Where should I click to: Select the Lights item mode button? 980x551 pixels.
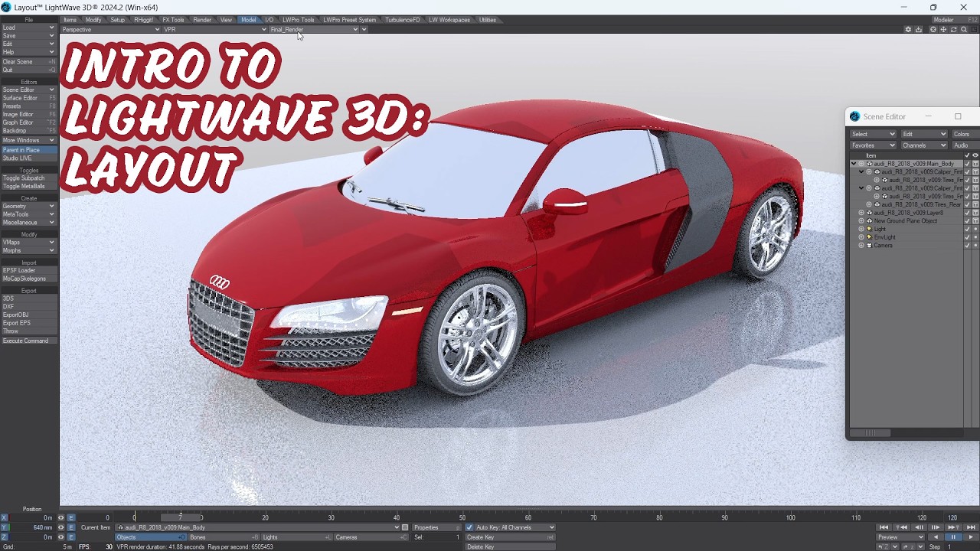(296, 537)
